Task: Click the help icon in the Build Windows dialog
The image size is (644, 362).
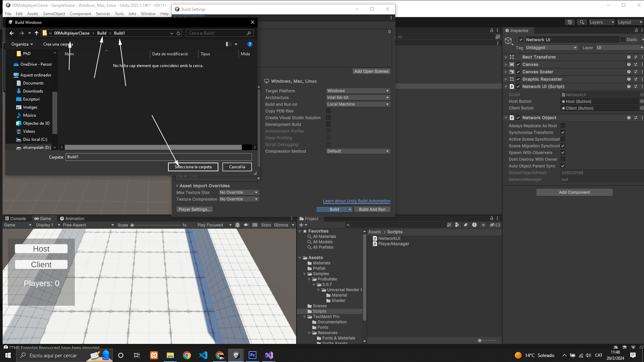Action: coord(250,44)
